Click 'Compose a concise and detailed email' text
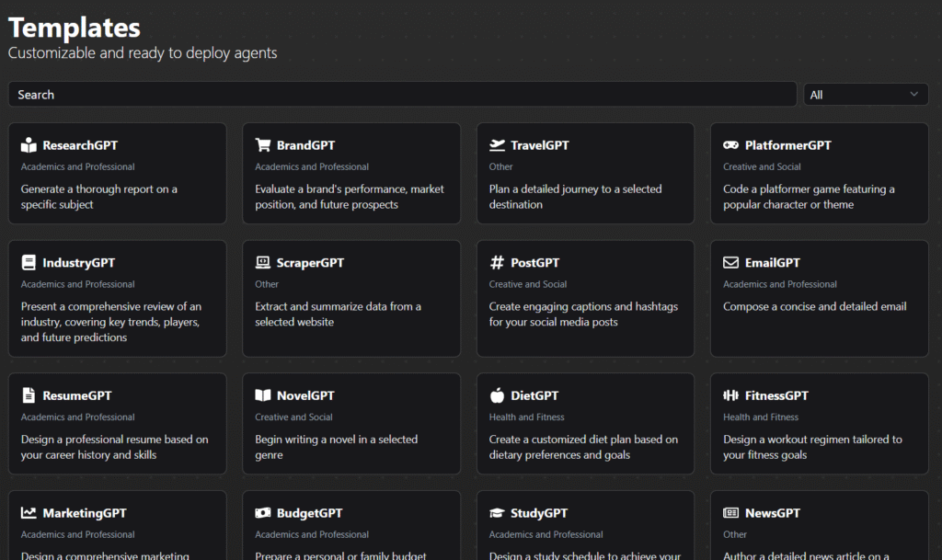The image size is (942, 560). tap(815, 307)
